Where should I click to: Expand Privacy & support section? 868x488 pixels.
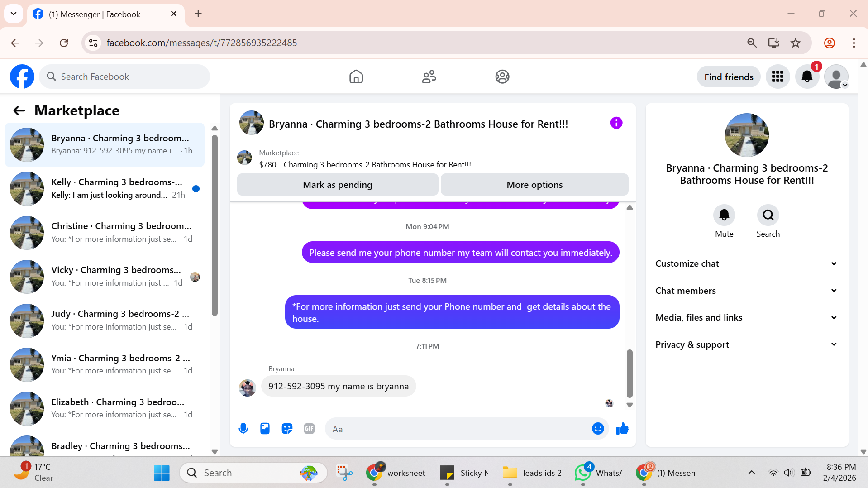coord(747,344)
